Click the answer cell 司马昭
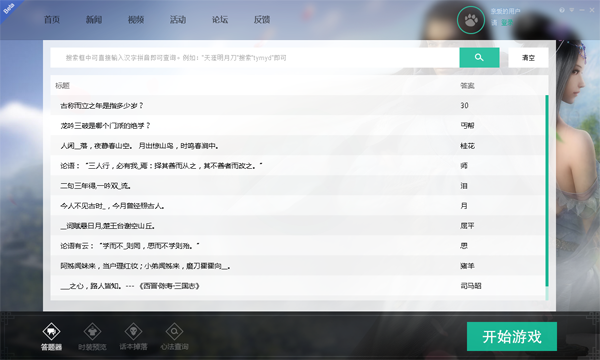The width and height of the screenshot is (600, 360). click(x=471, y=286)
